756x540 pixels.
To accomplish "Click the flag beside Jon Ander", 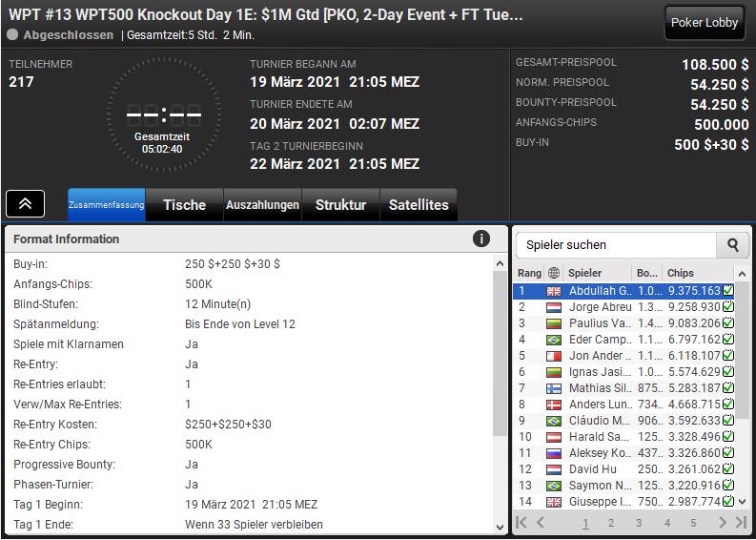I will pos(554,356).
